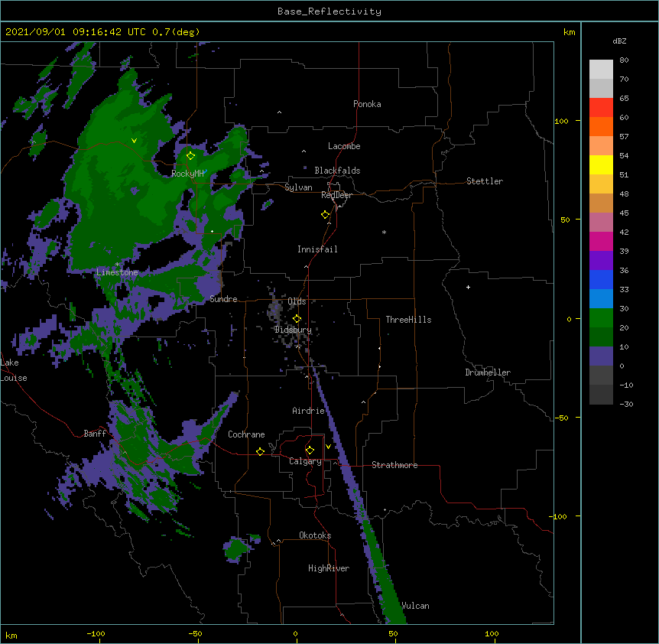This screenshot has height=644, width=659.
Task: Click the white plus marker north of Drumheller
Action: 468,287
